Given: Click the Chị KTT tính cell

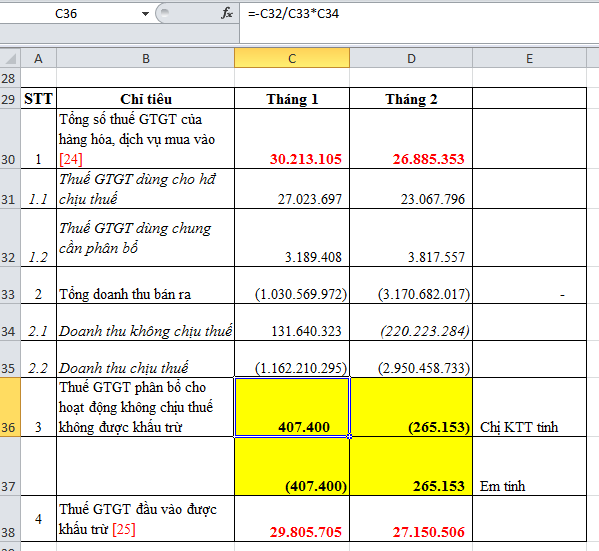Looking at the screenshot, I should coord(529,407).
